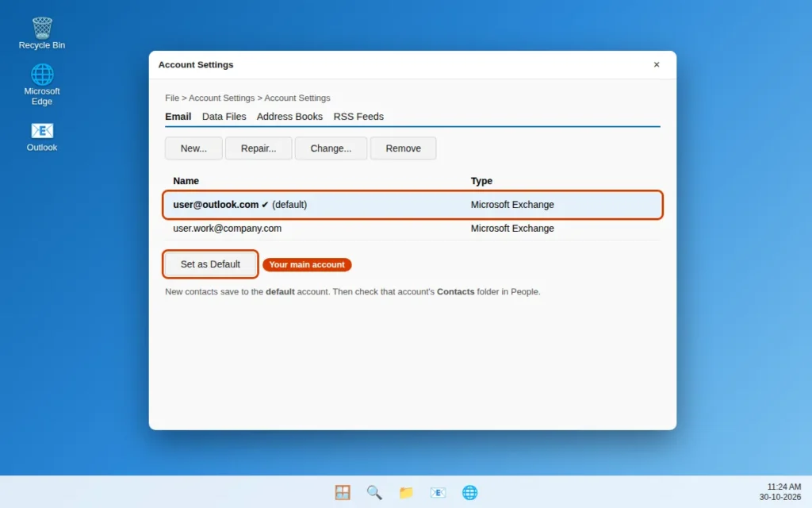
Task: Open the Outlook desktop icon
Action: [x=42, y=137]
